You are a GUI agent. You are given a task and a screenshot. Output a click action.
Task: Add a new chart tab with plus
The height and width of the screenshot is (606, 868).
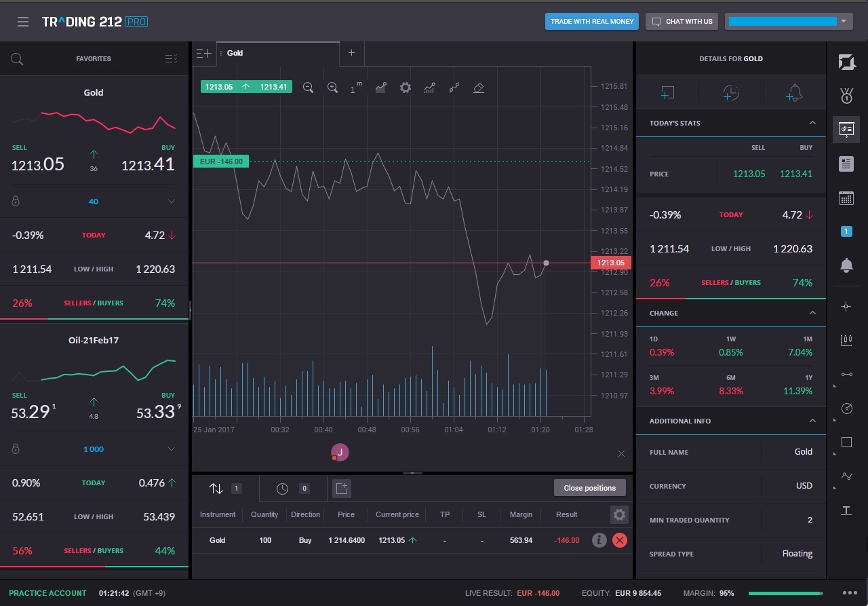click(351, 53)
